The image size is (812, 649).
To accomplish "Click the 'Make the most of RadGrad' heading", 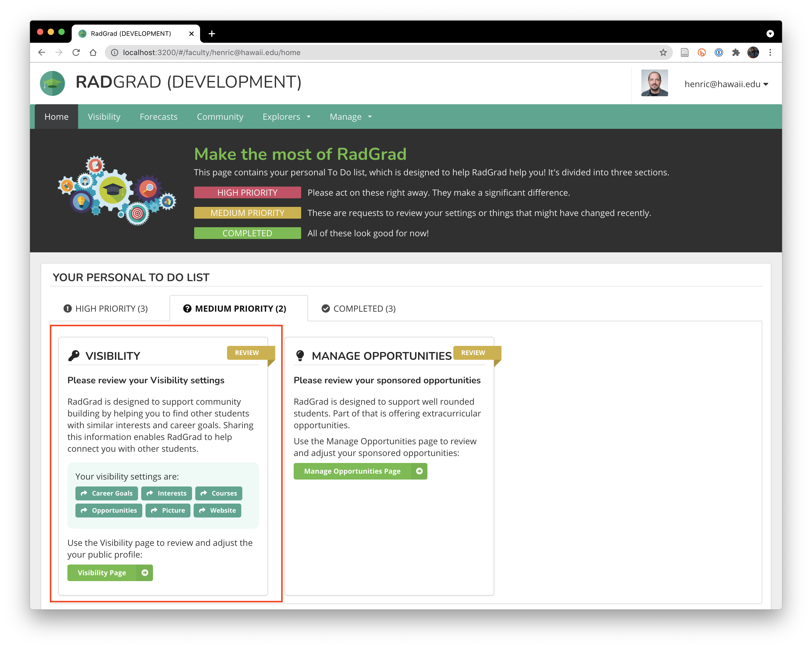I will pos(300,154).
